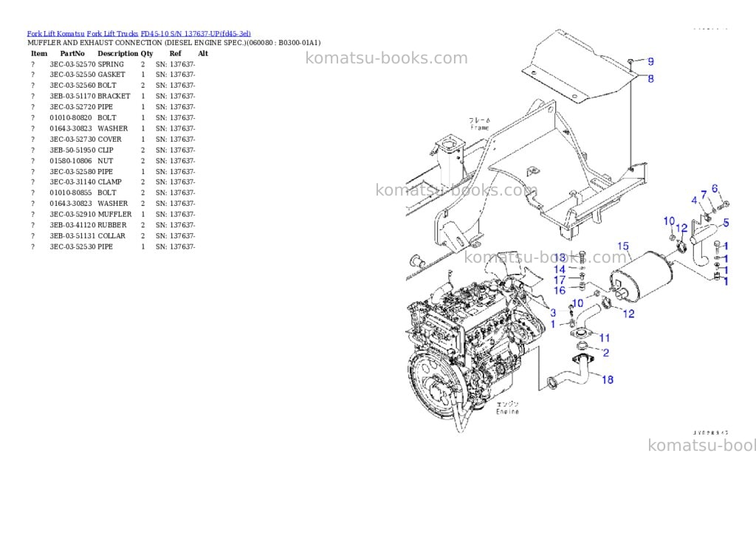Select part number 01010-80855 BOLT
756x535 pixels.
tap(83, 193)
